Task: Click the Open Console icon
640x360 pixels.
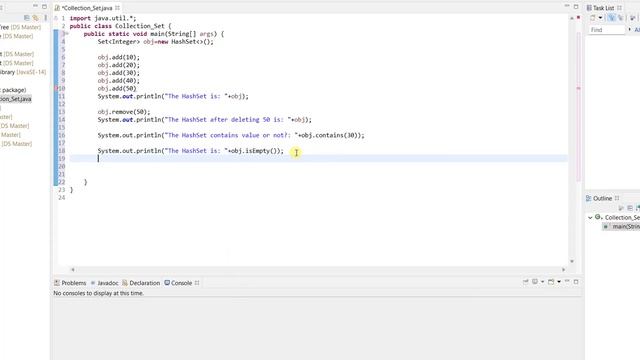Action: 551,282
